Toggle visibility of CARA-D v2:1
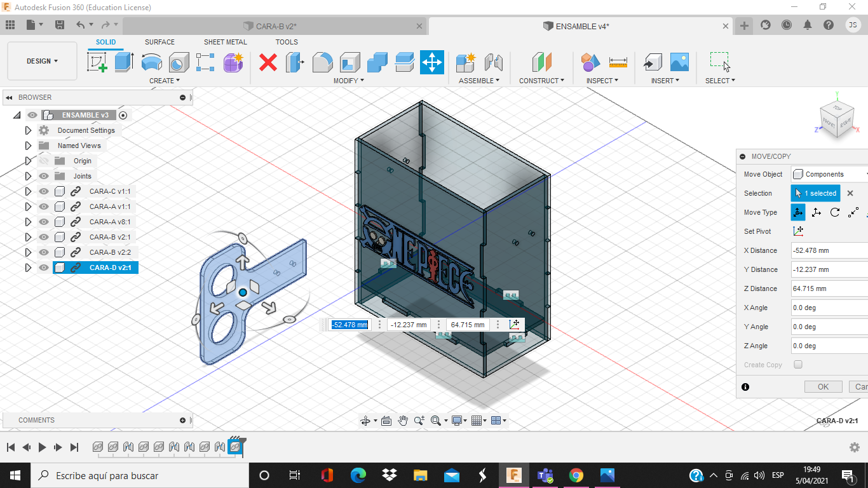Image resolution: width=868 pixels, height=488 pixels. [x=44, y=268]
